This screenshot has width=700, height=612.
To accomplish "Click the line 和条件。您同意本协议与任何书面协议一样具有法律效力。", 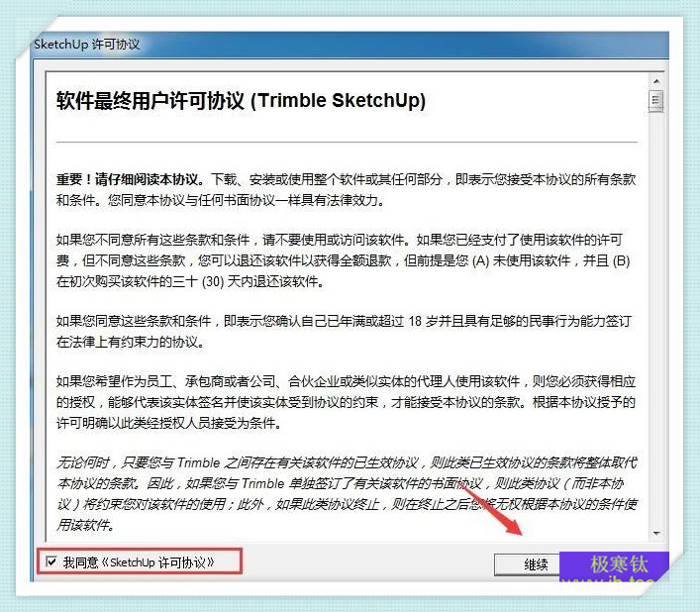I will 220,200.
